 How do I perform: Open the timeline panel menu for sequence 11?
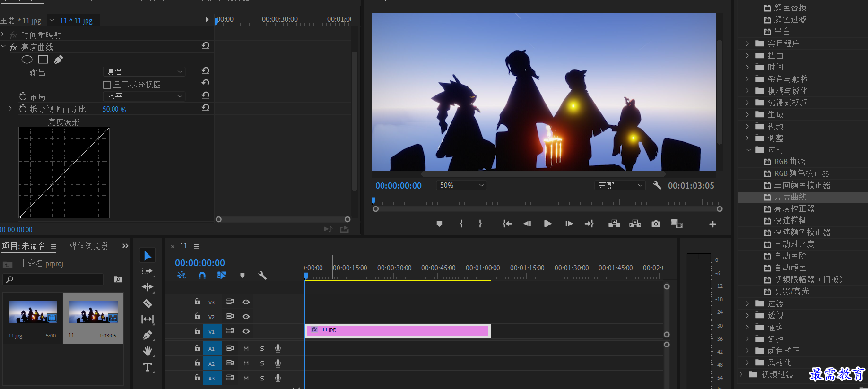click(196, 246)
